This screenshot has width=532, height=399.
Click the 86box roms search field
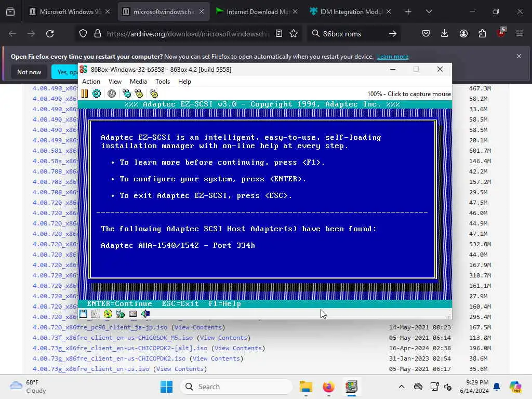[x=353, y=34]
